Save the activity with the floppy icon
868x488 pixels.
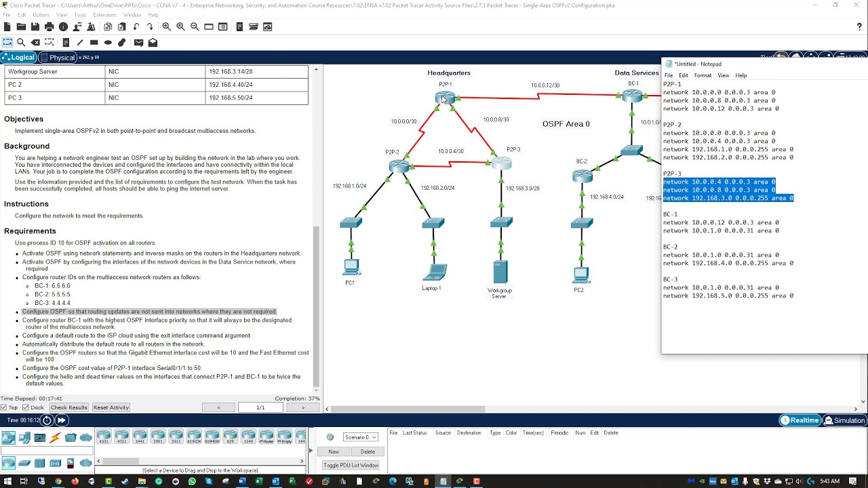[x=35, y=26]
